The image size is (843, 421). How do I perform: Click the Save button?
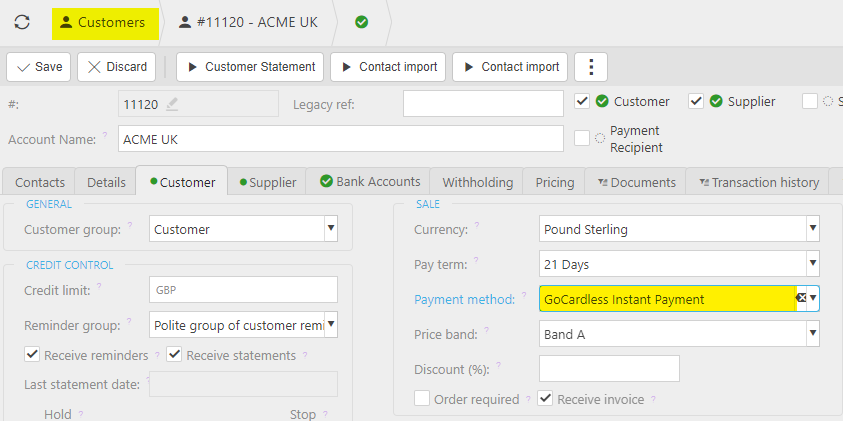(39, 67)
